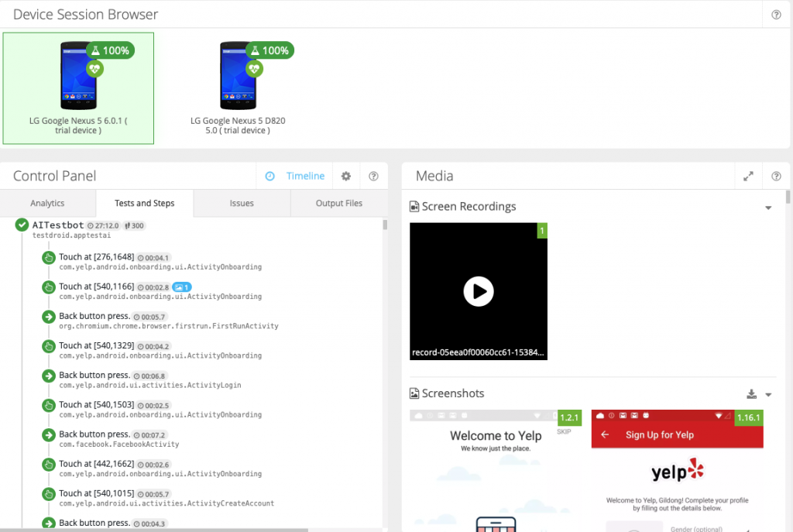Image resolution: width=793 pixels, height=532 pixels.
Task: Open help for Device Session Browser
Action: (x=776, y=15)
